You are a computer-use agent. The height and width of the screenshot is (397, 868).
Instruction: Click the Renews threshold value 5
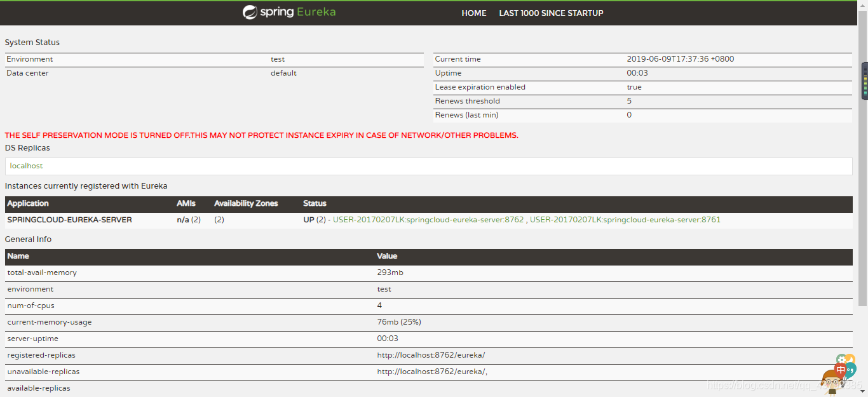(x=629, y=101)
